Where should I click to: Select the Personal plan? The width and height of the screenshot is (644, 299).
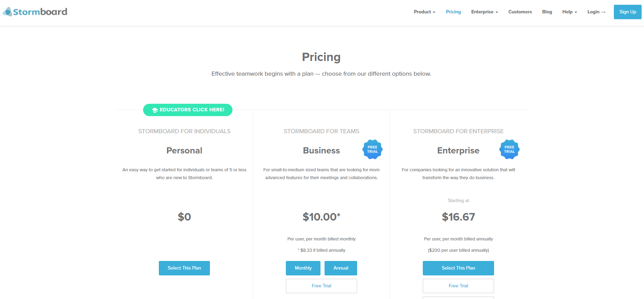click(184, 268)
